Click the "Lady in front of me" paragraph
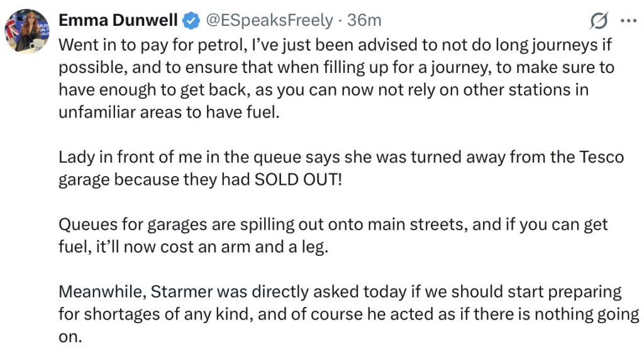The width and height of the screenshot is (644, 354). tap(340, 168)
